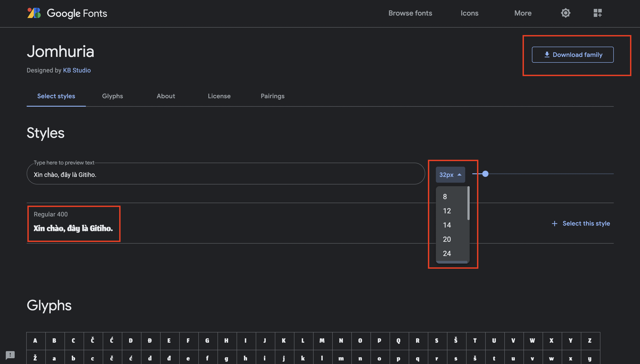Toggle the light/dark theme icon
The image size is (640, 364).
[566, 13]
